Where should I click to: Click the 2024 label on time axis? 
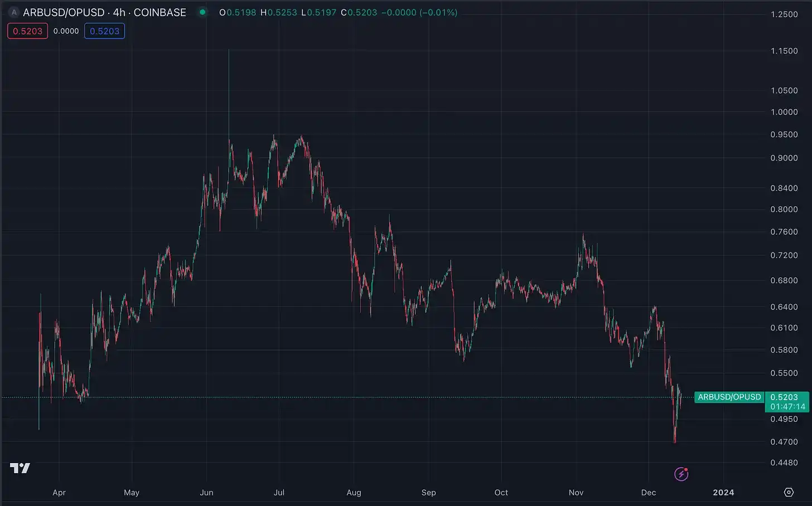tap(723, 493)
